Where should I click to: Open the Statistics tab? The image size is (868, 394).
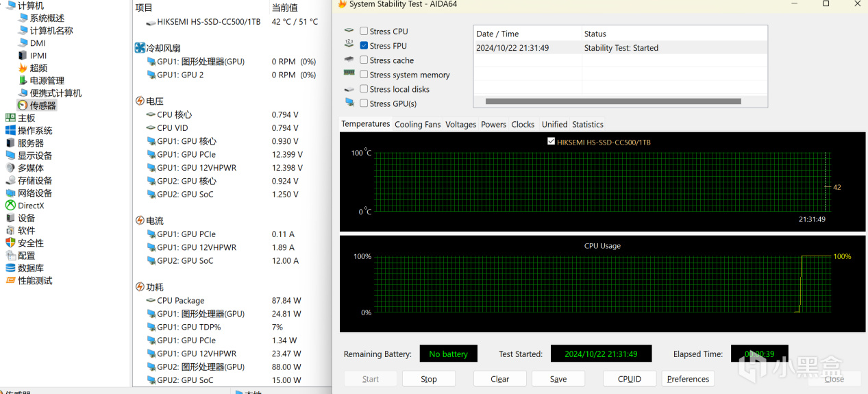pyautogui.click(x=588, y=125)
